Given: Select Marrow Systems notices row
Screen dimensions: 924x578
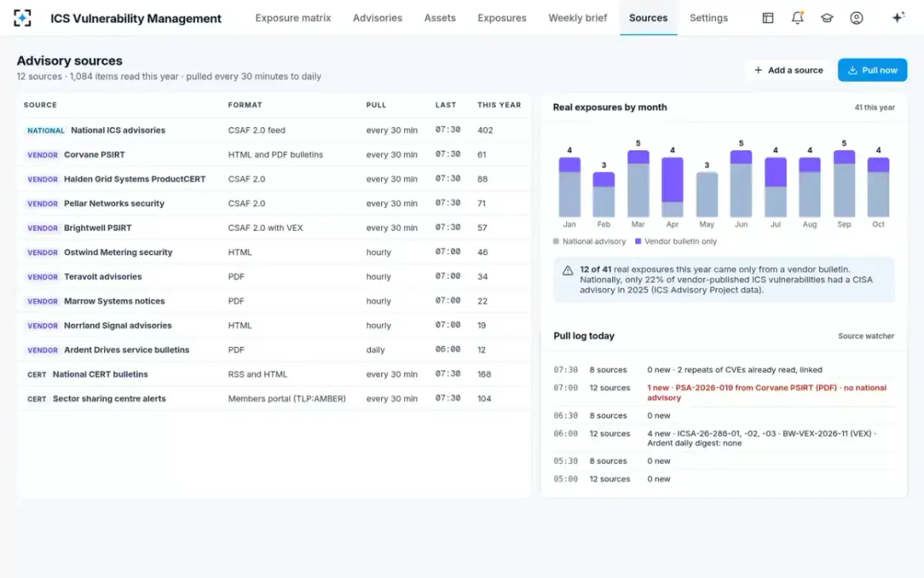Looking at the screenshot, I should coord(274,301).
